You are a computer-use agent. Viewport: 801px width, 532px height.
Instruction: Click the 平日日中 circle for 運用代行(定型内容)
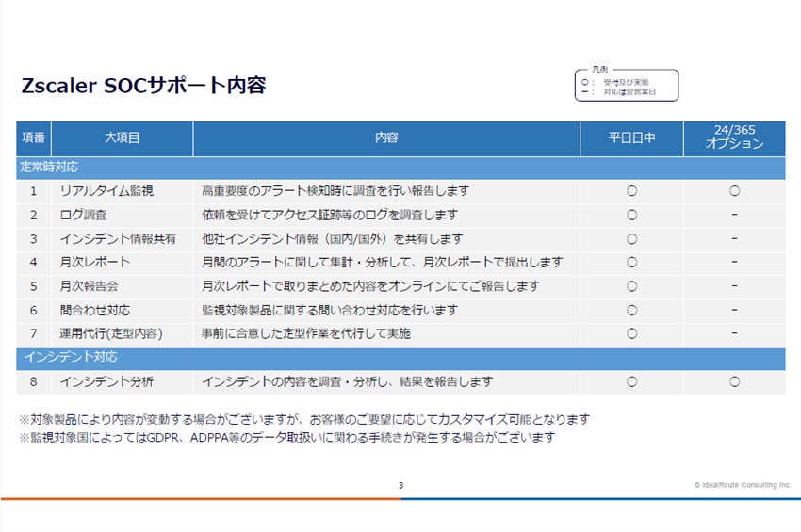[632, 334]
